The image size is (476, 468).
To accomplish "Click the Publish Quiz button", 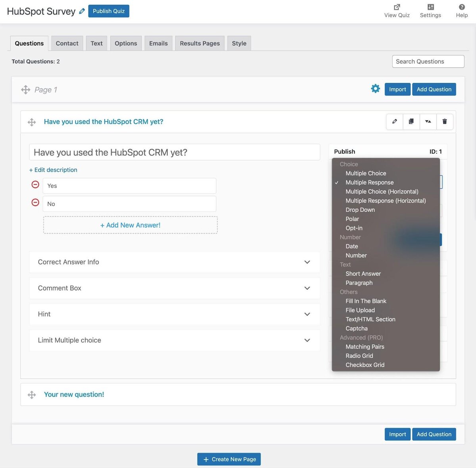I will click(109, 11).
